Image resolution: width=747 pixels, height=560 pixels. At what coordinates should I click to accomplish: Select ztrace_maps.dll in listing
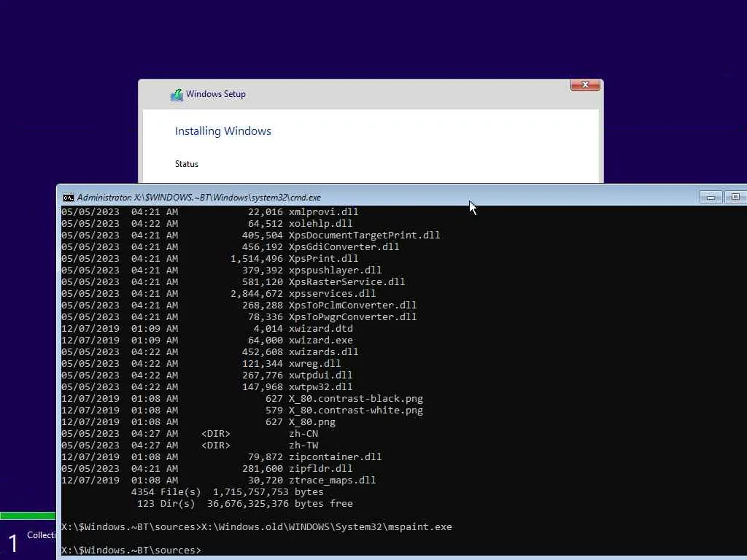point(332,480)
